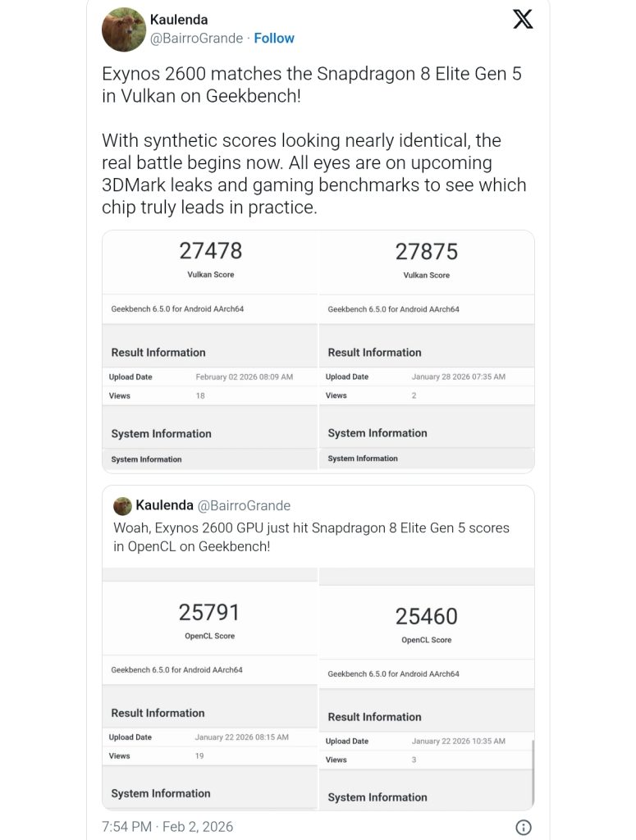Click the February 02 2026 upload date
This screenshot has width=636, height=840.
[245, 377]
